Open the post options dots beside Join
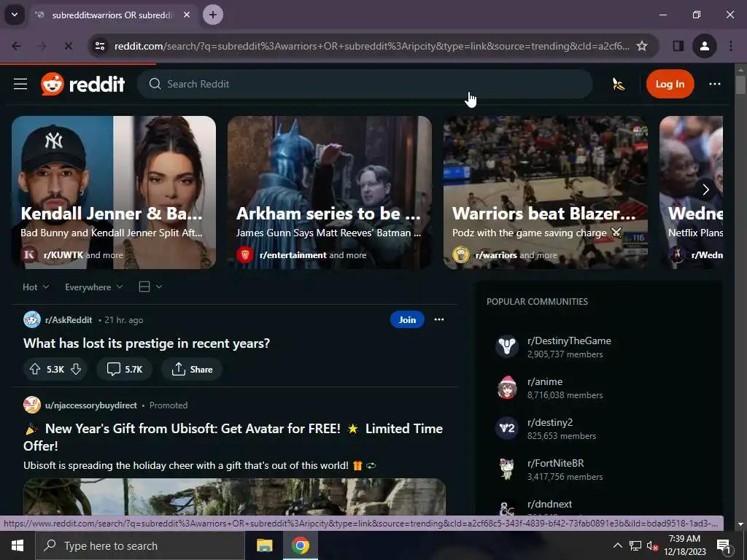This screenshot has height=560, width=747. coord(438,319)
